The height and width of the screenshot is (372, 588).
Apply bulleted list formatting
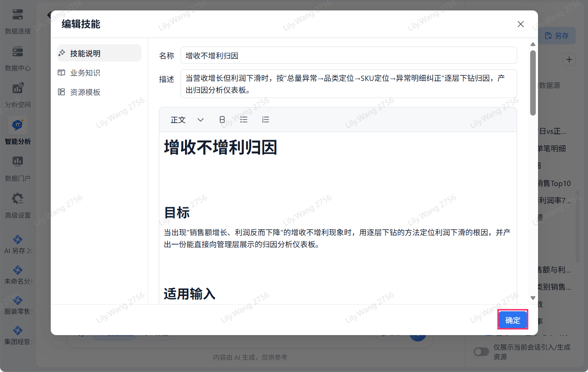coord(244,120)
